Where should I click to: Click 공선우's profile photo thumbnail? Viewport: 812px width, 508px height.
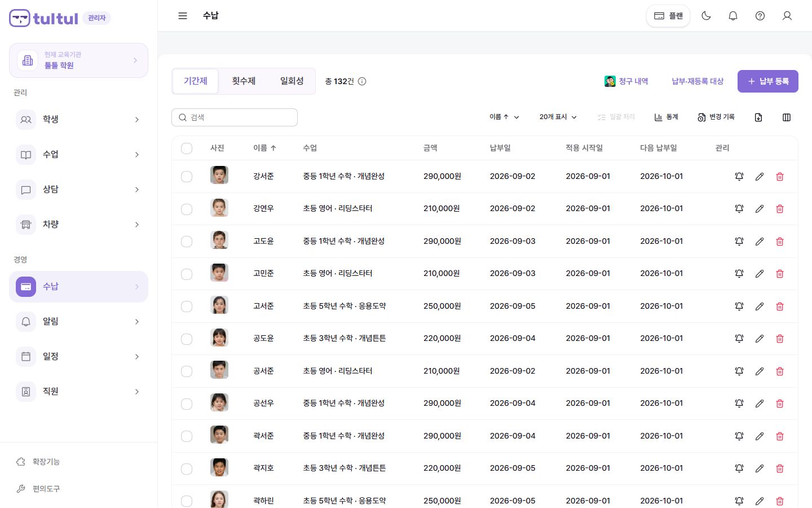219,402
